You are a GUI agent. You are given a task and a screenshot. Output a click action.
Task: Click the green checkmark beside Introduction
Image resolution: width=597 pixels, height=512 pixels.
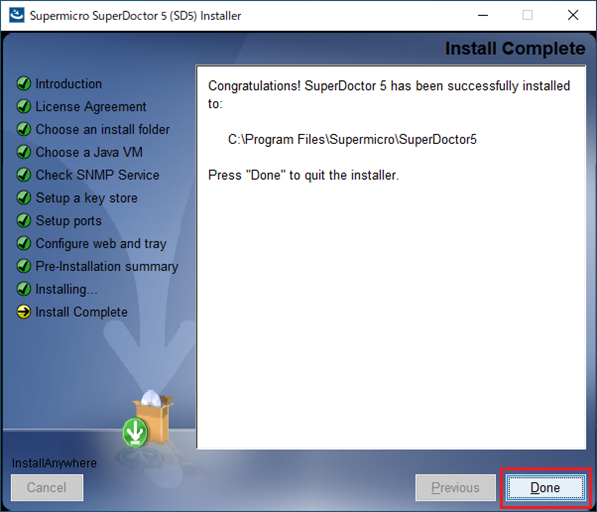[24, 83]
